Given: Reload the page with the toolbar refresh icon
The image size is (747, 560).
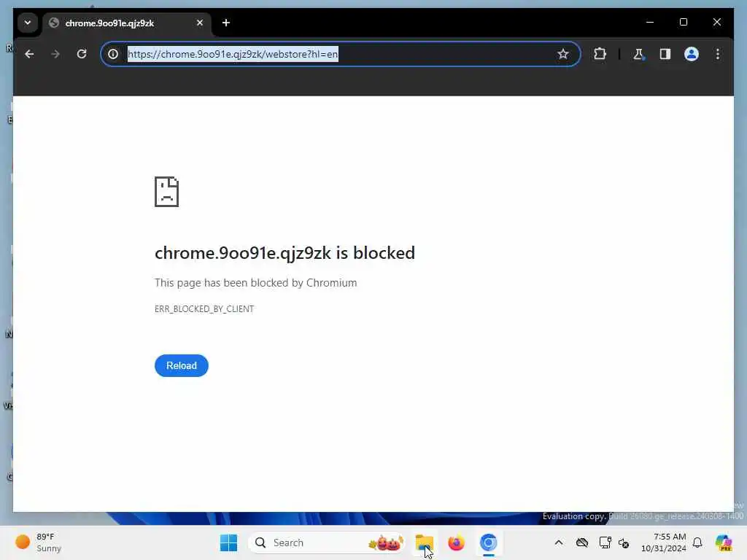Looking at the screenshot, I should tap(82, 54).
